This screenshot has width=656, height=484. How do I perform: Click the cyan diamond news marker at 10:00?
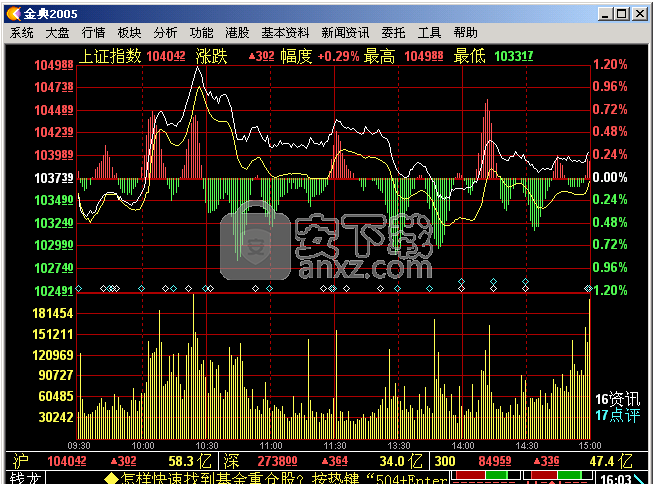point(141,289)
